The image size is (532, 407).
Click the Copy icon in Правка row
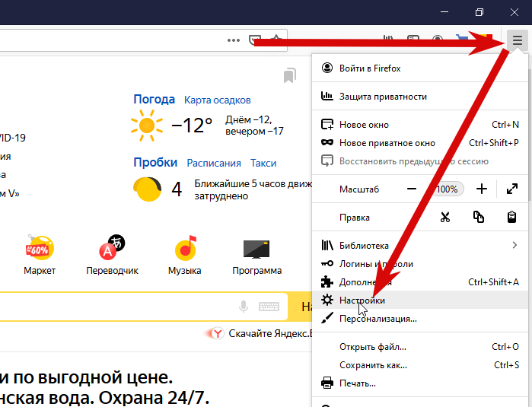point(479,217)
